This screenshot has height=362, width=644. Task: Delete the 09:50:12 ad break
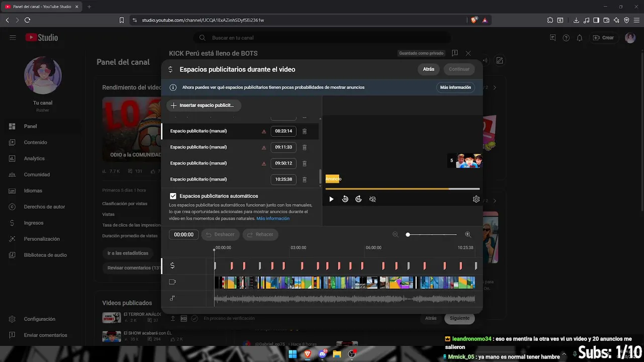point(304,163)
